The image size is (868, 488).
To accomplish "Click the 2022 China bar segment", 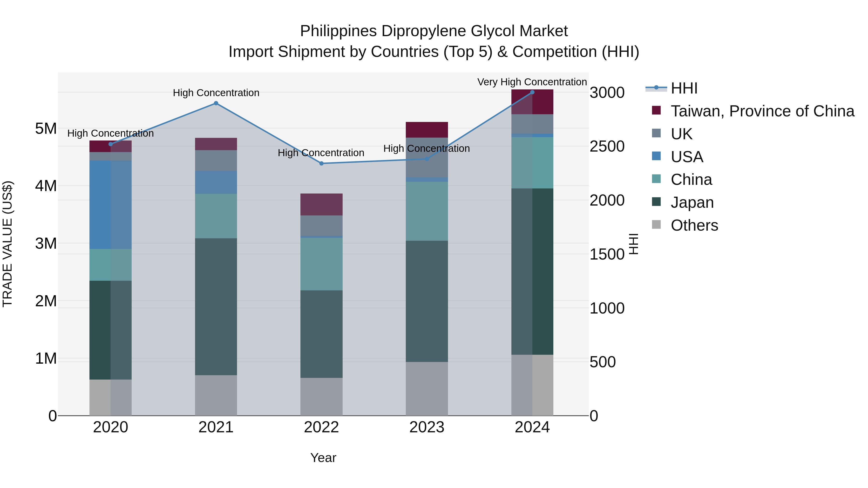I will tap(321, 264).
